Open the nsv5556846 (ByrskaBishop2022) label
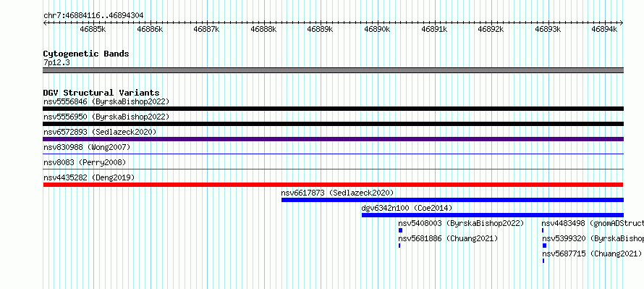This screenshot has height=289, width=644. (x=106, y=101)
